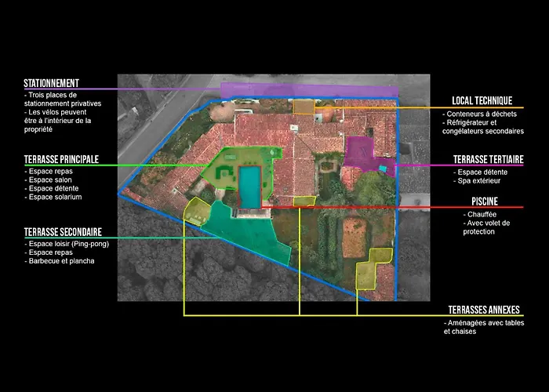The height and width of the screenshot is (392, 549).
Task: Select the magenta tertiary terrace area
Action: coord(359,152)
